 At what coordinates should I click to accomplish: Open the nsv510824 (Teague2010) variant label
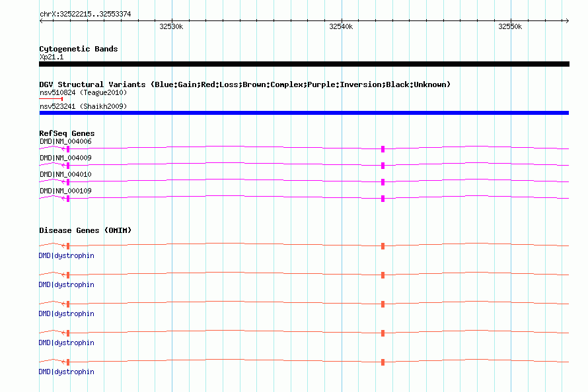pyautogui.click(x=83, y=92)
